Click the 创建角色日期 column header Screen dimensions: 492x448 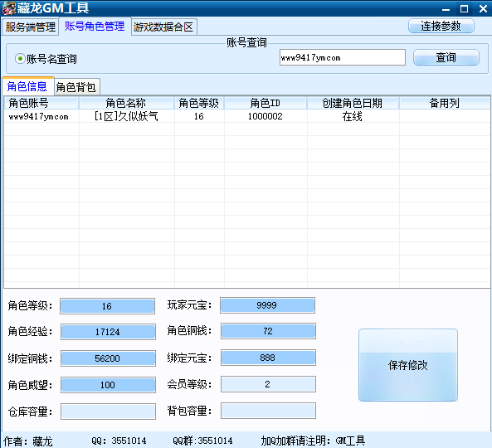tap(353, 103)
